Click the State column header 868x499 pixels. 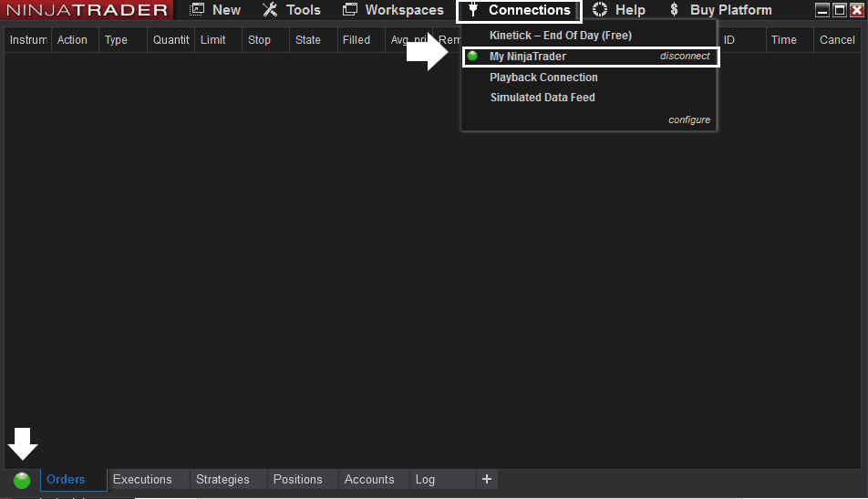click(314, 40)
